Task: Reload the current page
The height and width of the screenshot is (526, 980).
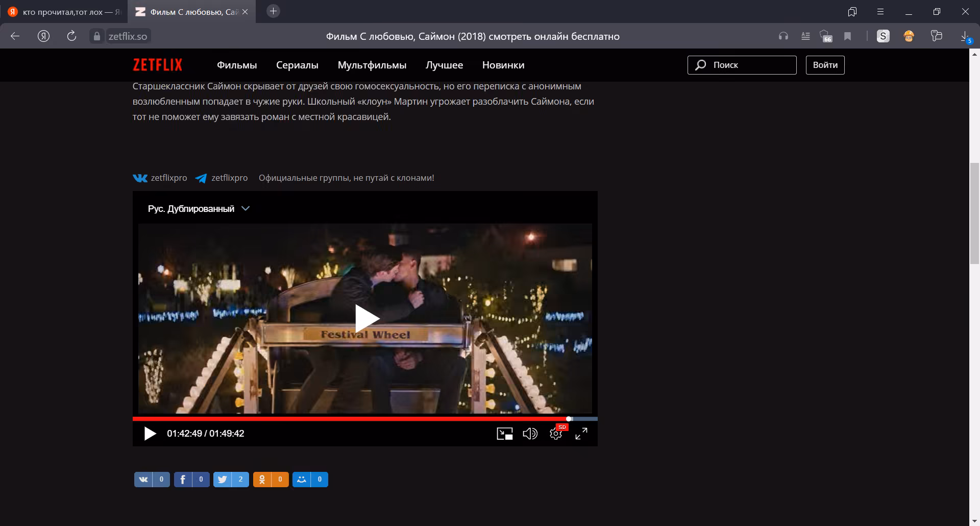Action: [72, 36]
